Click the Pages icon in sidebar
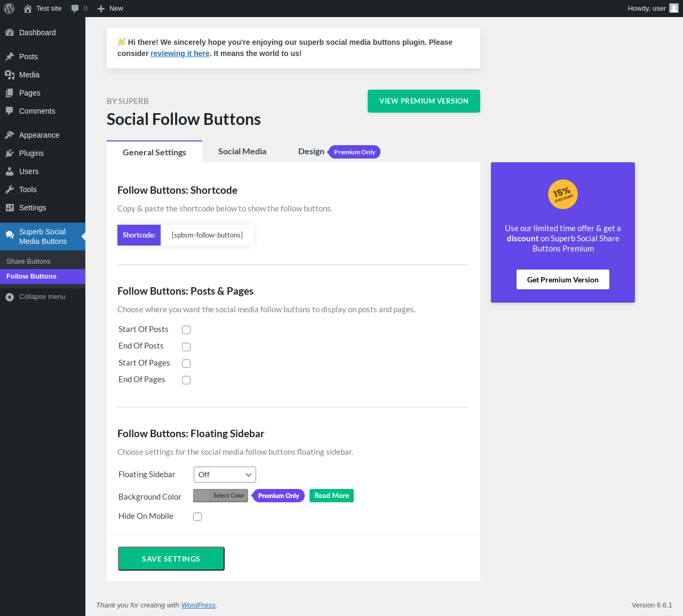This screenshot has height=616, width=683. [x=10, y=93]
